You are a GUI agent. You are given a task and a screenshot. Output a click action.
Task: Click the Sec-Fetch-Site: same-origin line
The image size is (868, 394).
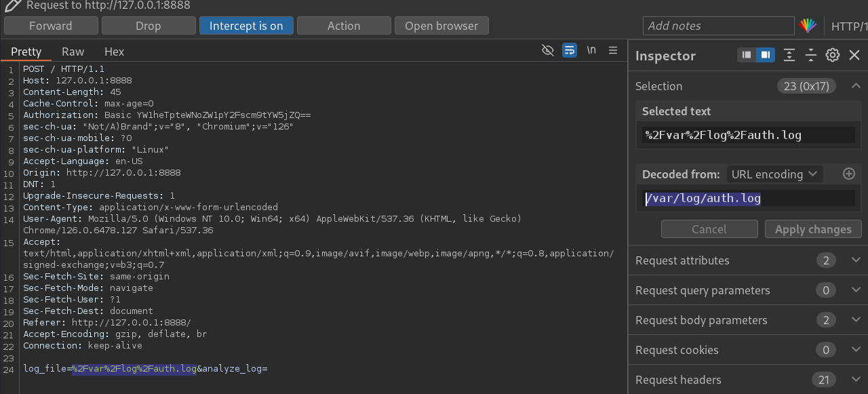[96, 277]
